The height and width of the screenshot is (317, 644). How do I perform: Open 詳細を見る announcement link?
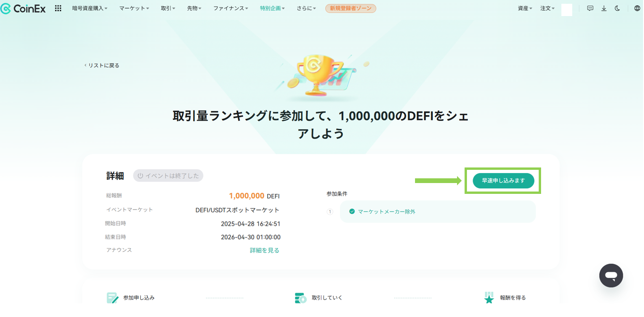pos(264,250)
